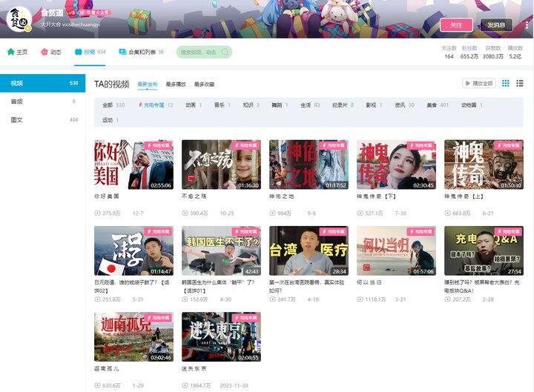The width and height of the screenshot is (534, 392).
Task: Open the 不愈之殇 video thumbnail
Action: (x=221, y=165)
